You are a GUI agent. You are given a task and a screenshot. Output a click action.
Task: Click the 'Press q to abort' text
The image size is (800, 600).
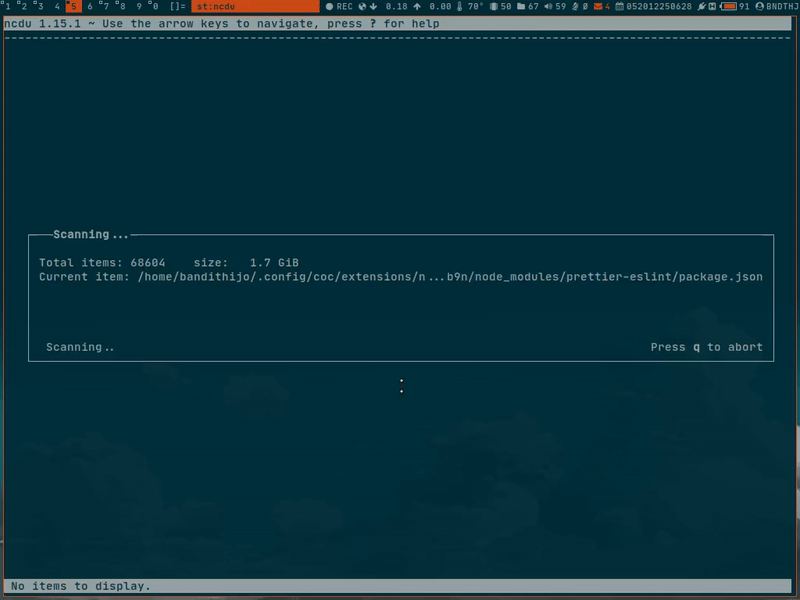point(706,347)
